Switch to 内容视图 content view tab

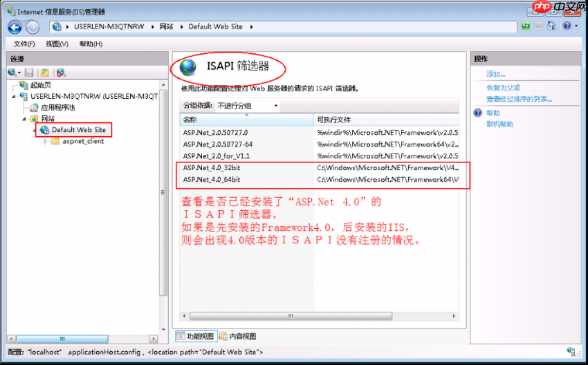(x=238, y=336)
